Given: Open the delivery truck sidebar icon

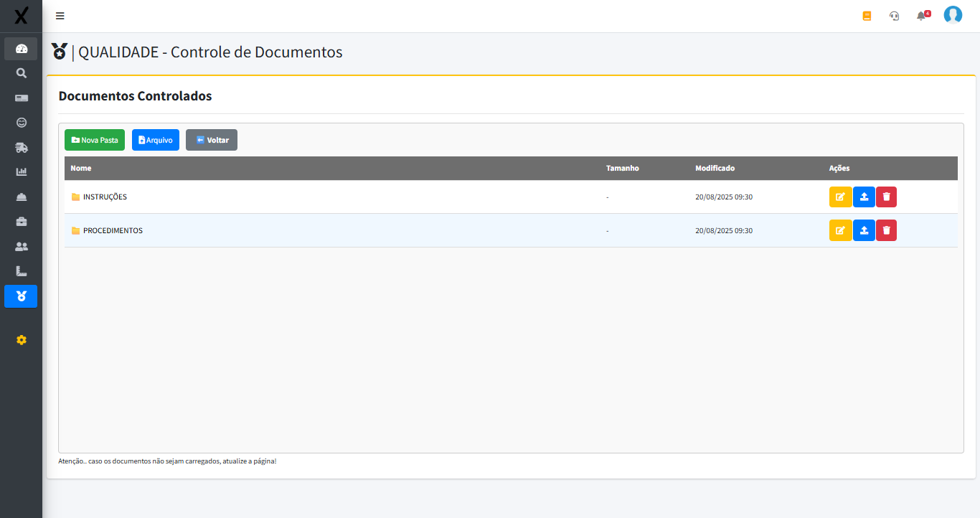Looking at the screenshot, I should (21, 147).
